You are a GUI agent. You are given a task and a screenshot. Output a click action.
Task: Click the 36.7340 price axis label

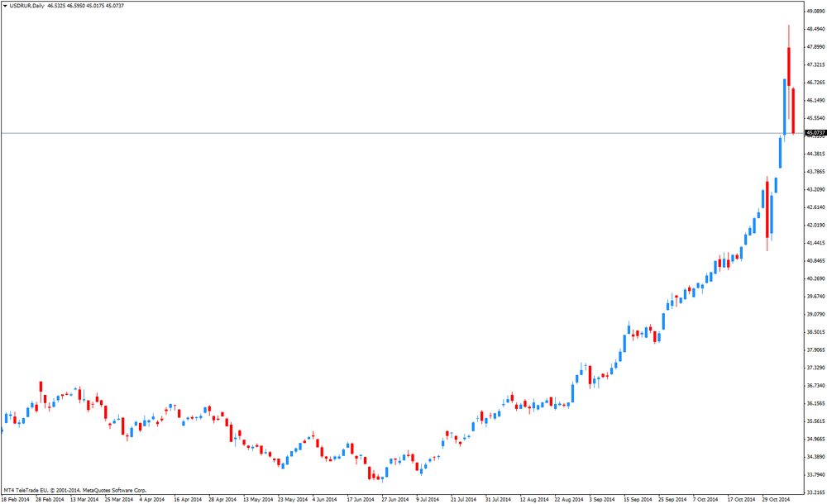tap(815, 385)
